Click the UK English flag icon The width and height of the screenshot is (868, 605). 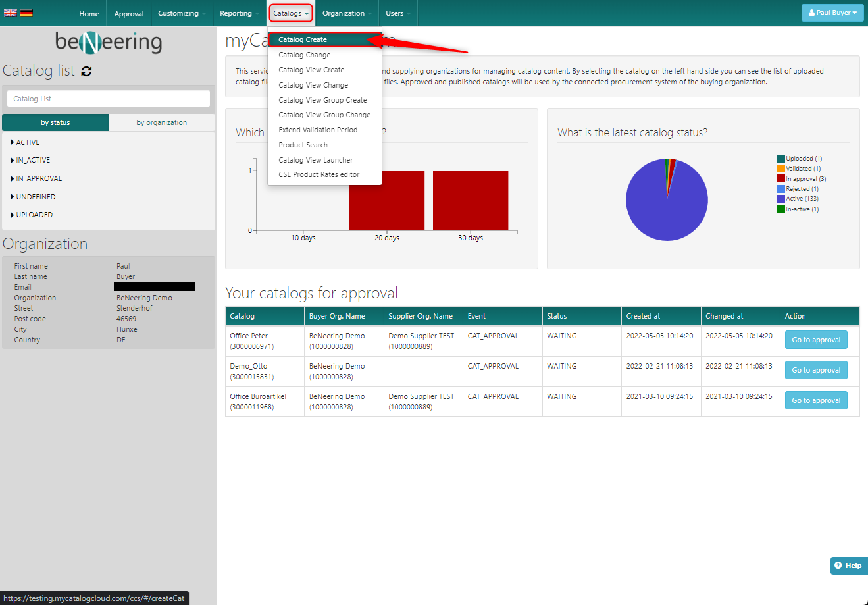11,13
